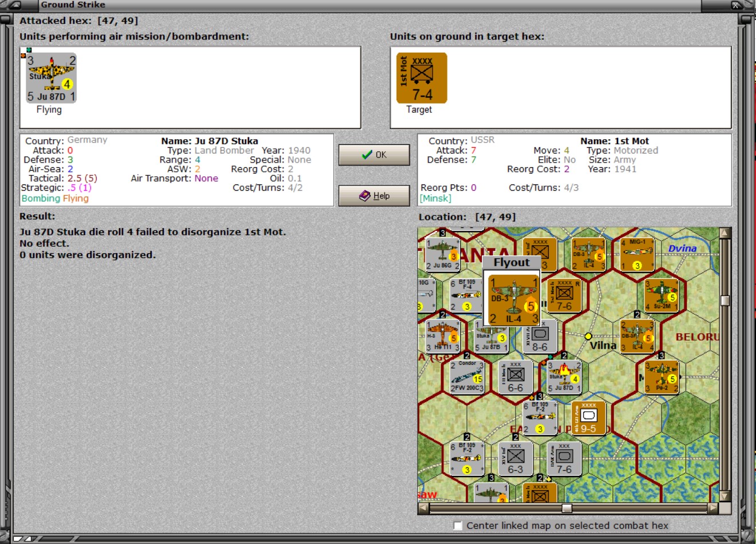Image resolution: width=756 pixels, height=544 pixels.
Task: Click the Vilna city marker
Action: point(588,336)
